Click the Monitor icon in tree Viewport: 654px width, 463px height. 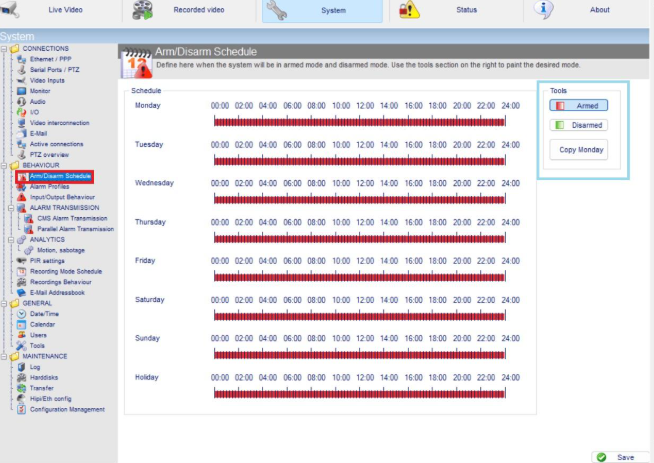(x=21, y=91)
